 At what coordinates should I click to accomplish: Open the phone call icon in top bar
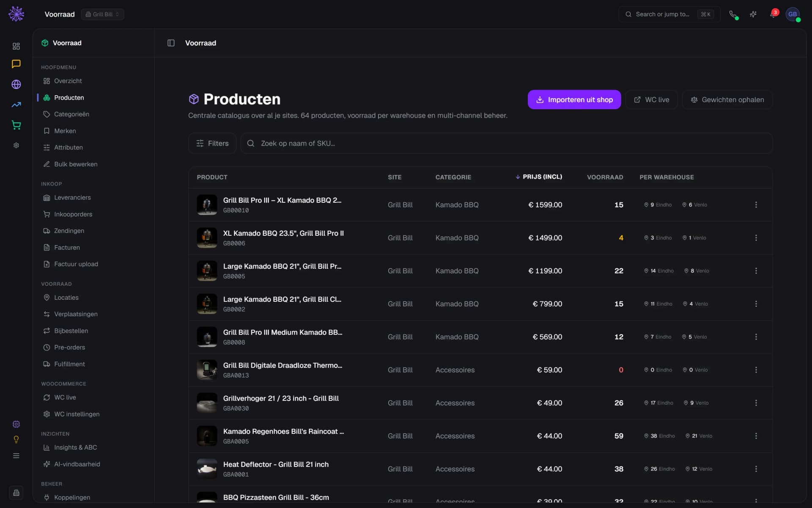[733, 14]
